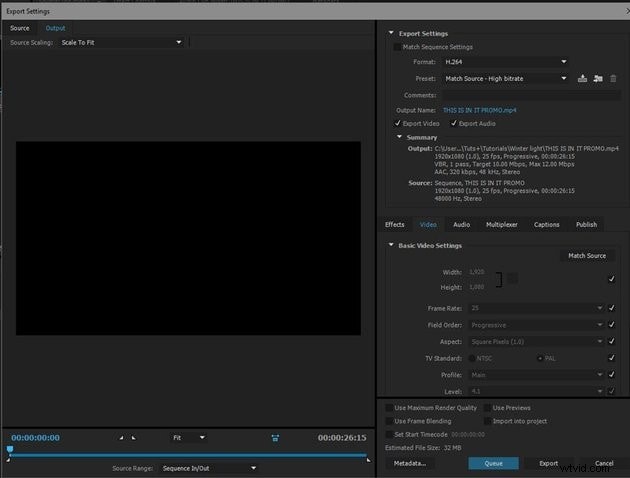630x478 pixels.
Task: Click the output name THIS IS IN IT PROMO.mp4
Action: (479, 110)
